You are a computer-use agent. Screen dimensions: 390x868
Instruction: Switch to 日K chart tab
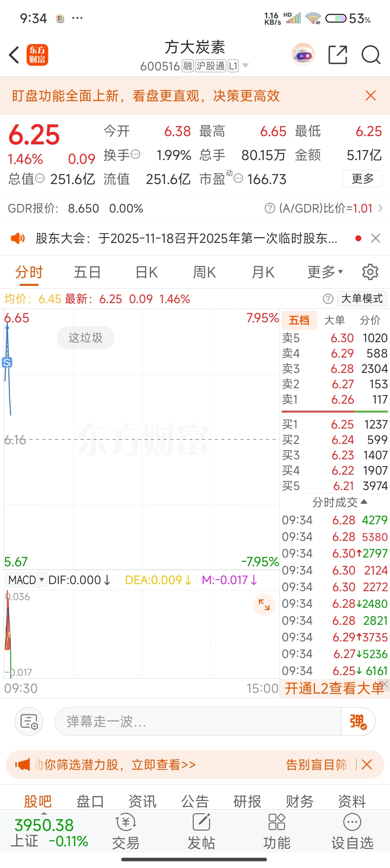pos(146,272)
